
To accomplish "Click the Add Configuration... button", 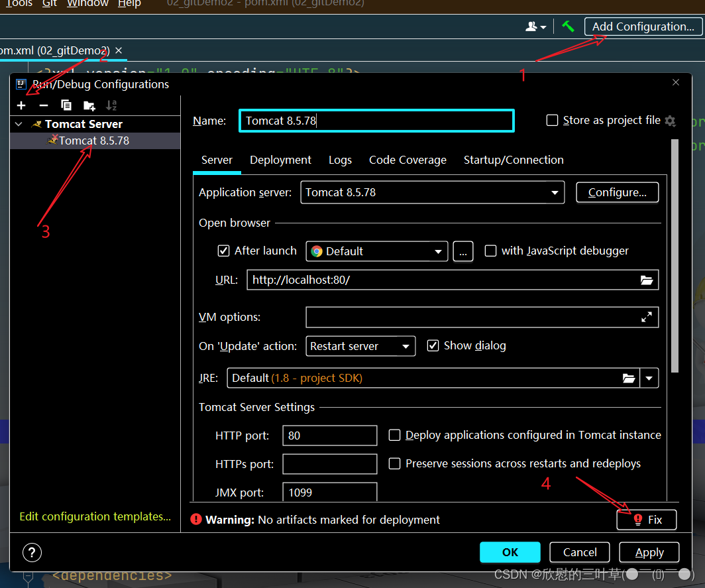I will (x=643, y=27).
